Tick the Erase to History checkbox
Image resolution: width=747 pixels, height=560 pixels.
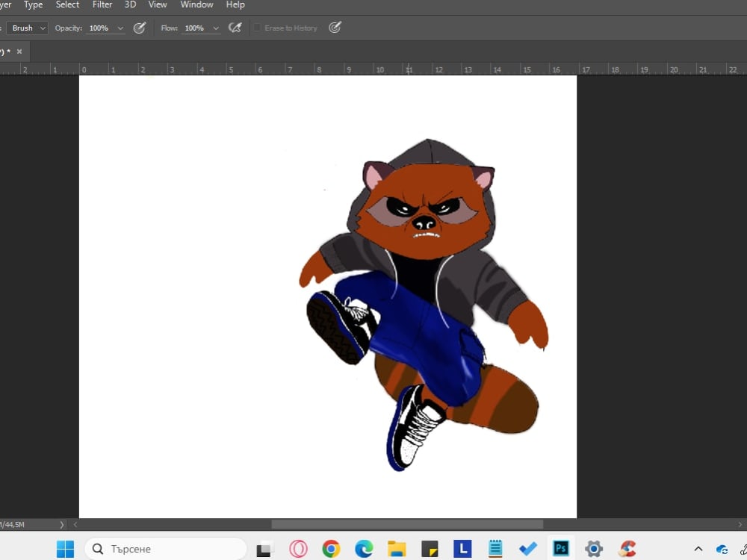point(257,28)
